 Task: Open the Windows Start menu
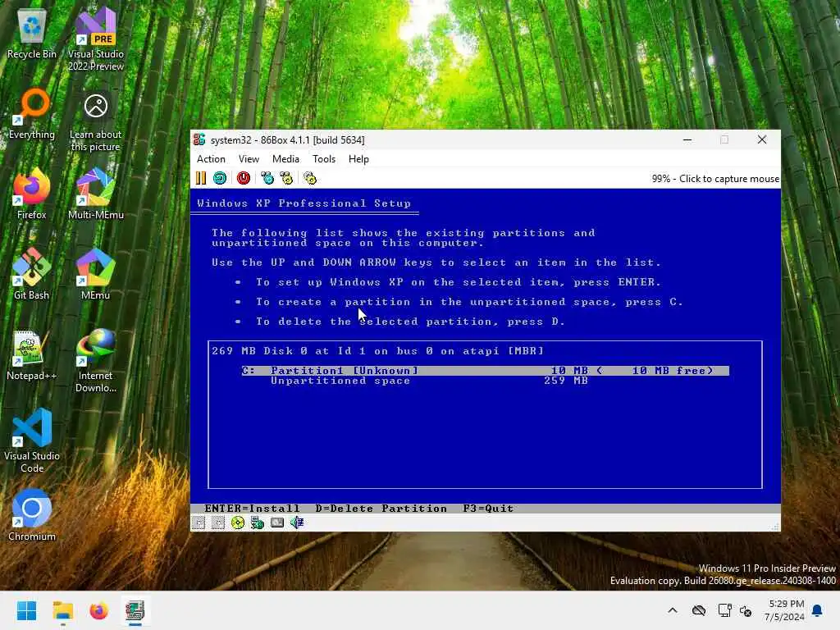coord(26,610)
